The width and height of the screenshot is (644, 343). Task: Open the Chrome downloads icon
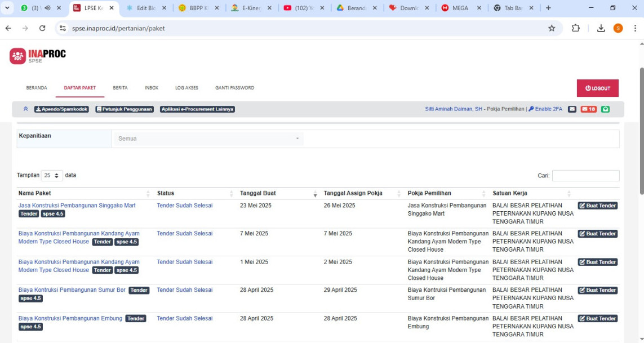click(601, 28)
